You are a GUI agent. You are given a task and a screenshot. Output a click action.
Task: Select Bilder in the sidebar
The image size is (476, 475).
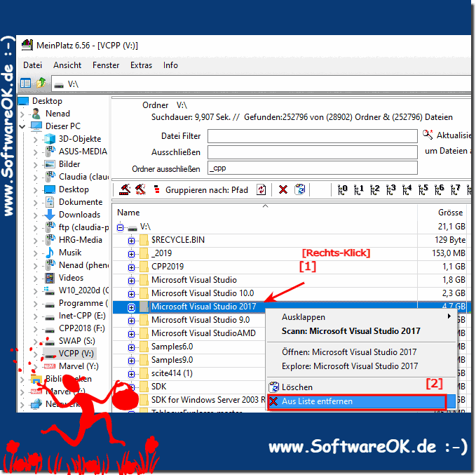point(69,164)
